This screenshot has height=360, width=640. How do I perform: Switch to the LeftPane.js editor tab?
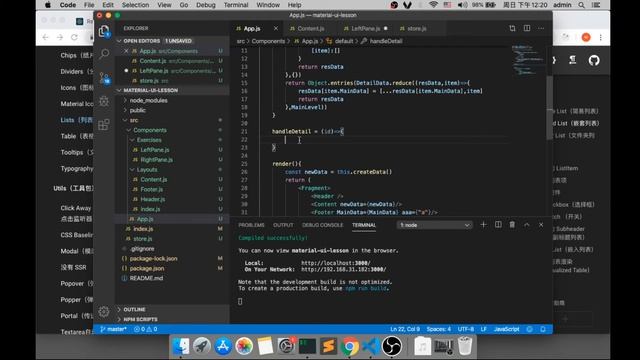point(365,28)
